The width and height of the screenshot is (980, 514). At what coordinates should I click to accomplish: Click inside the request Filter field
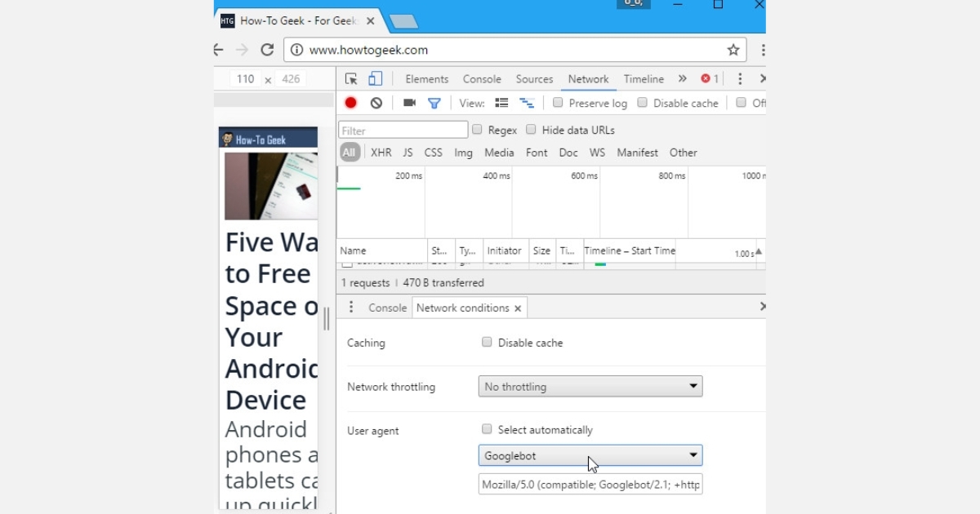402,129
